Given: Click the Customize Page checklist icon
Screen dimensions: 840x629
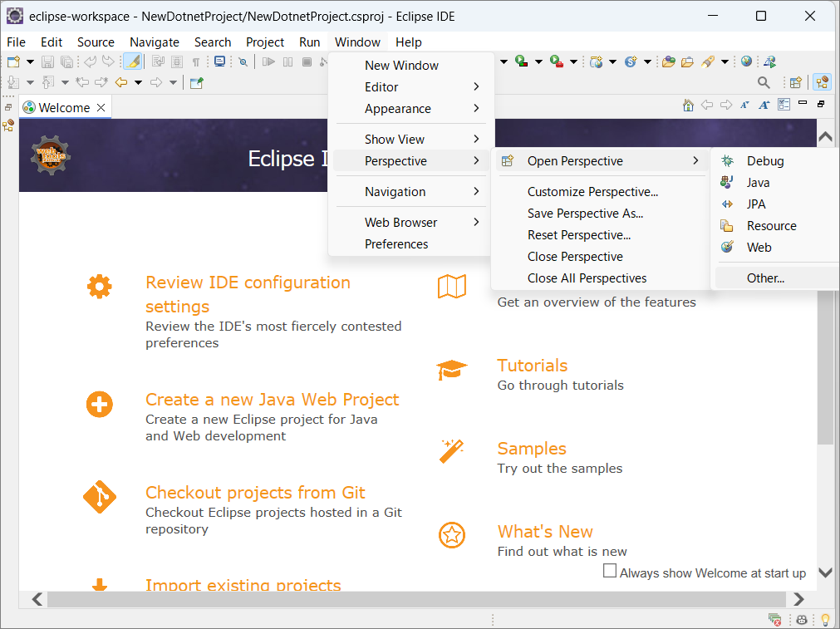Looking at the screenshot, I should coord(784,105).
